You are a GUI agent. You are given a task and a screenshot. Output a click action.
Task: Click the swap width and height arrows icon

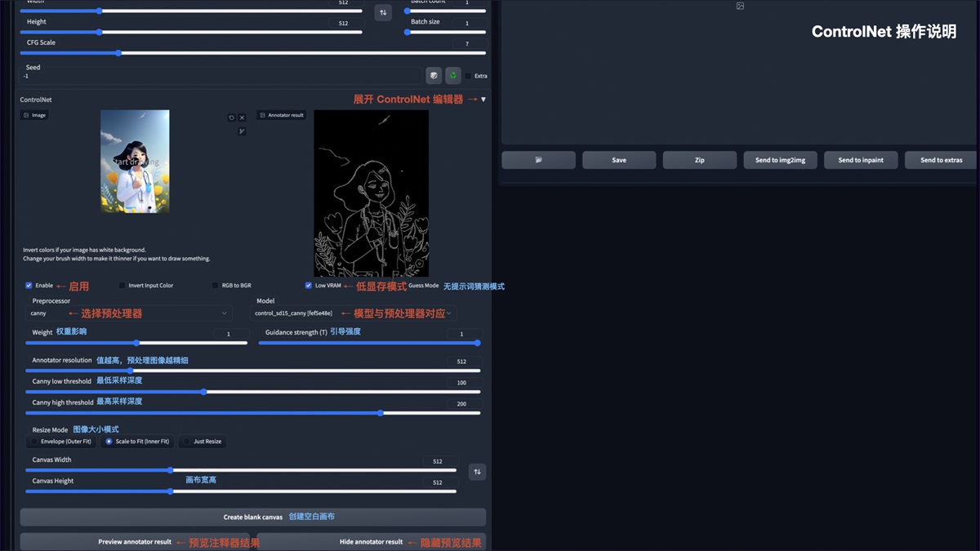382,12
